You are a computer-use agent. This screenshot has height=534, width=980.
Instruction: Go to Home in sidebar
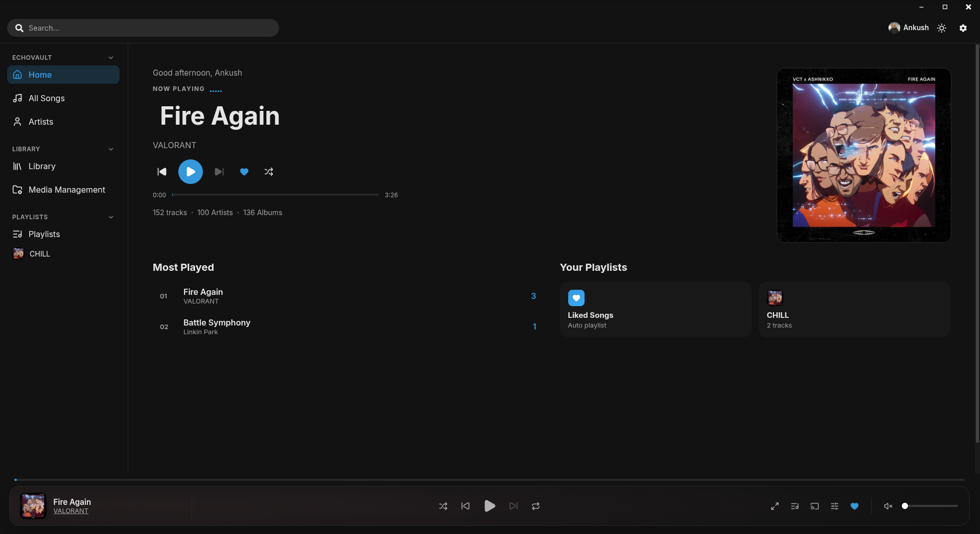pyautogui.click(x=63, y=75)
